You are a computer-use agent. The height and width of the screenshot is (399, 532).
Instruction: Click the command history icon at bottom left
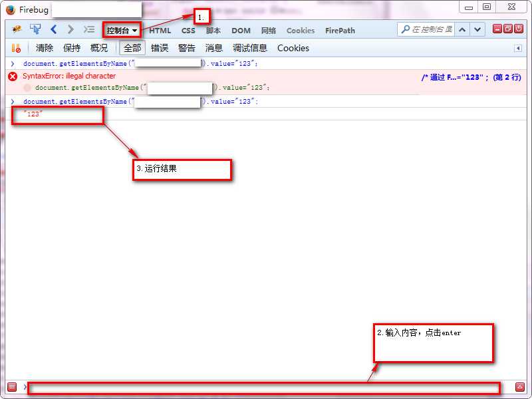point(12,386)
